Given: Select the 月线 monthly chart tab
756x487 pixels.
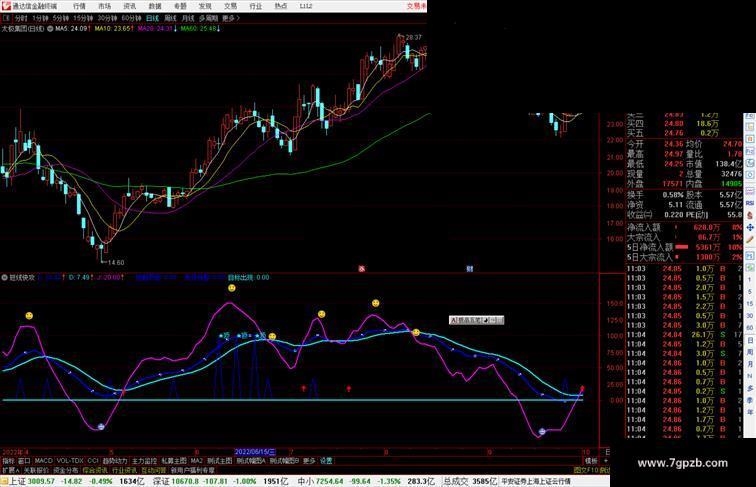Looking at the screenshot, I should pos(188,18).
